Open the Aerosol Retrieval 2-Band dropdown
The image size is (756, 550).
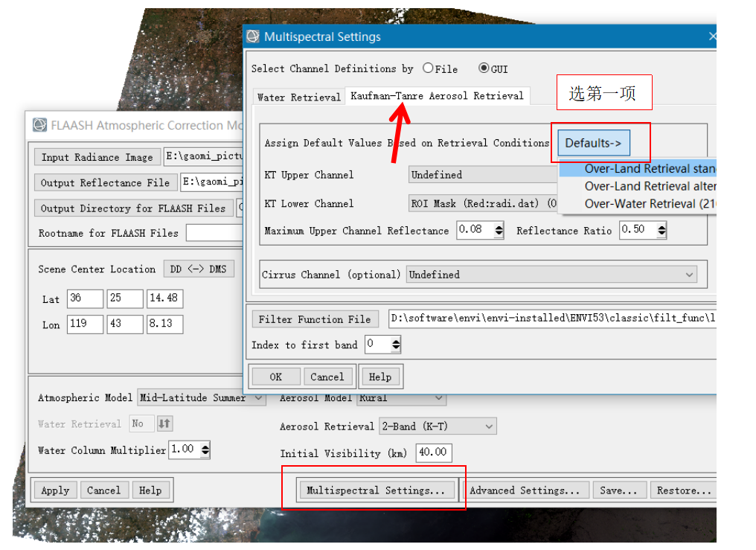click(438, 426)
